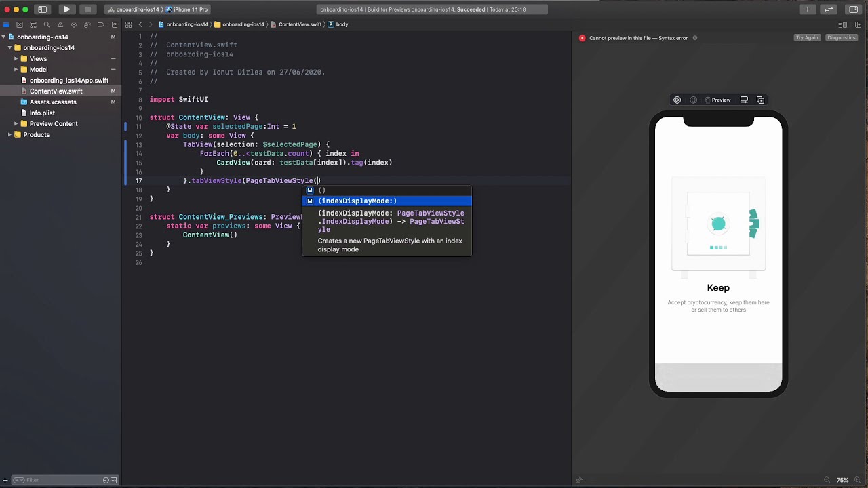Viewport: 868px width, 488px height.
Task: Expand the Preview Content folder
Action: coord(16,124)
